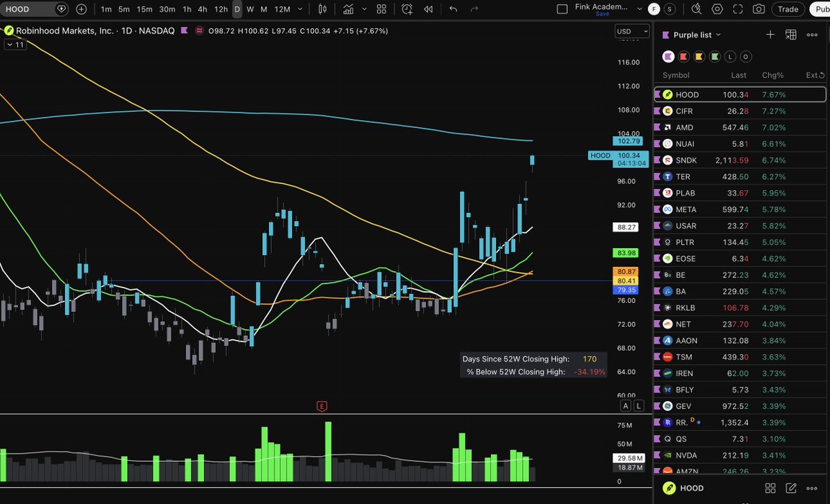Click the earnings E marker on timeline
The image size is (830, 504).
pos(322,406)
